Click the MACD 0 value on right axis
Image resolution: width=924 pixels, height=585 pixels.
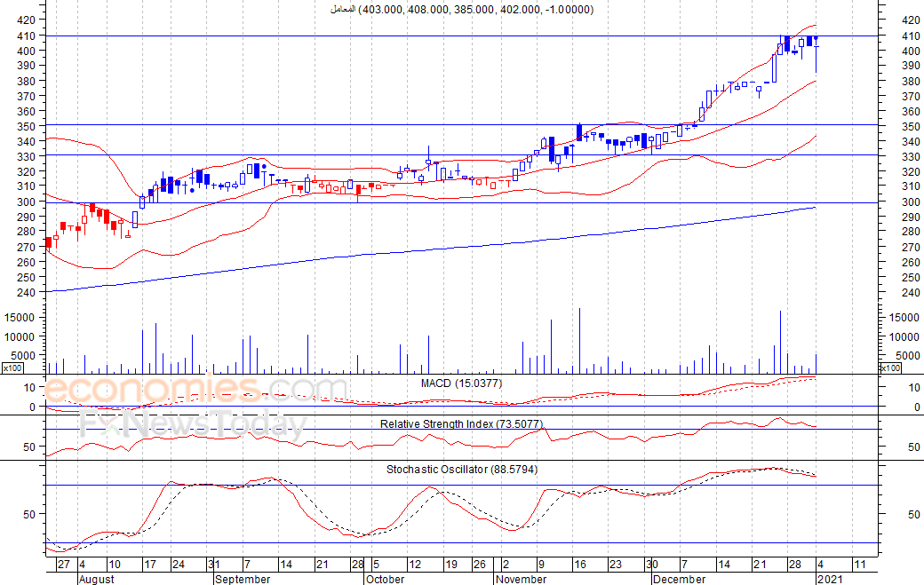coord(917,407)
